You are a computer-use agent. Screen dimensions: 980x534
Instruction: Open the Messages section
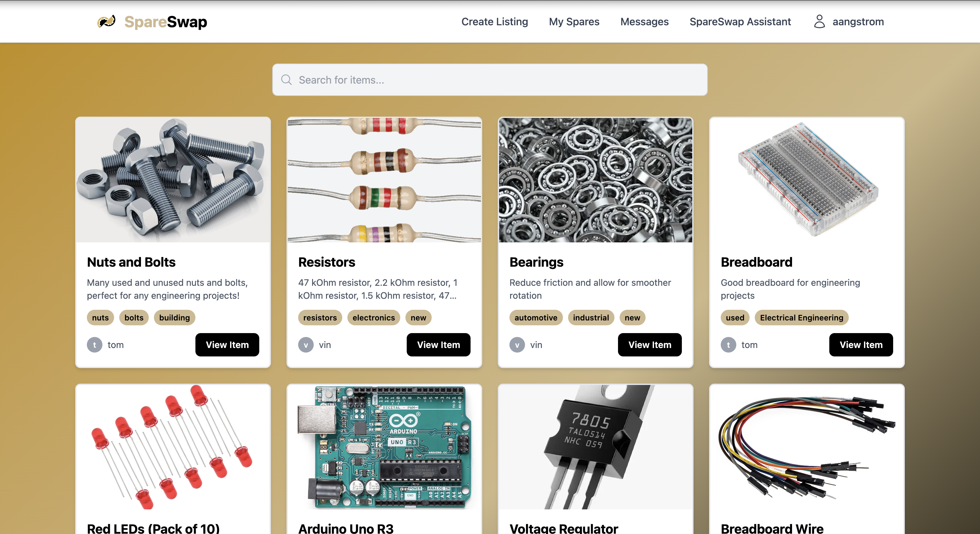tap(644, 22)
